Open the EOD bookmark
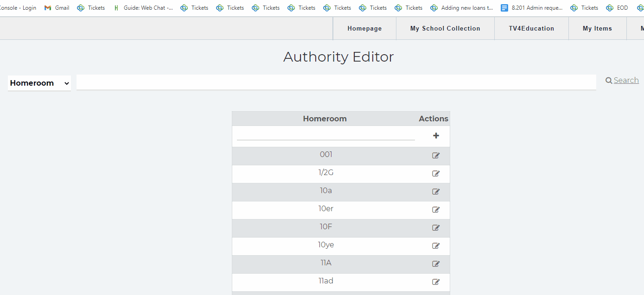The height and width of the screenshot is (295, 644). click(617, 8)
